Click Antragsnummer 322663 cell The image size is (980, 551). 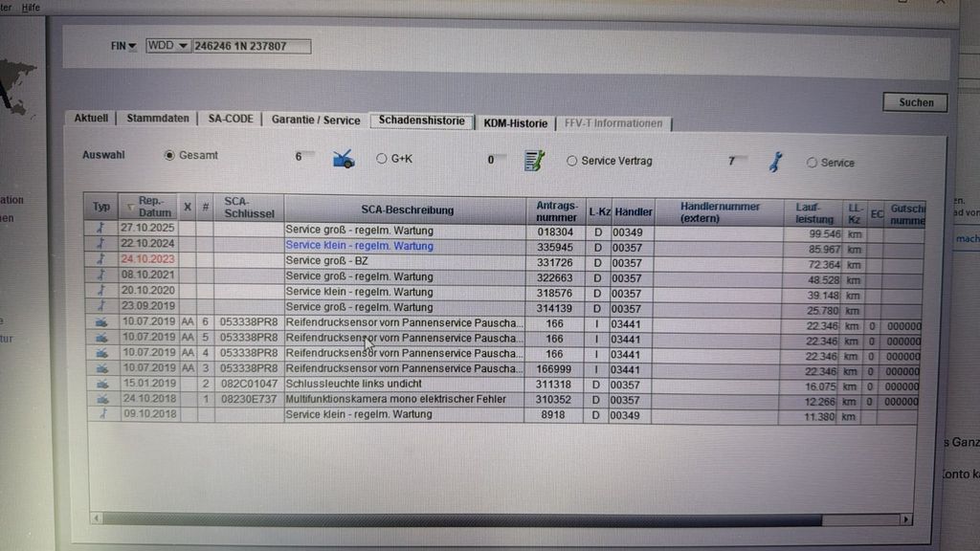pyautogui.click(x=554, y=278)
